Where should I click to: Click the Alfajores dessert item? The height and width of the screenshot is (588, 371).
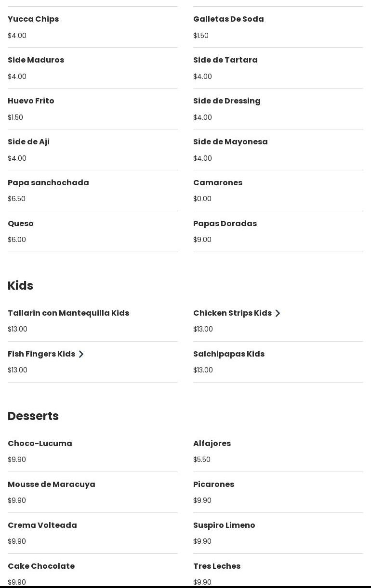pyautogui.click(x=212, y=444)
